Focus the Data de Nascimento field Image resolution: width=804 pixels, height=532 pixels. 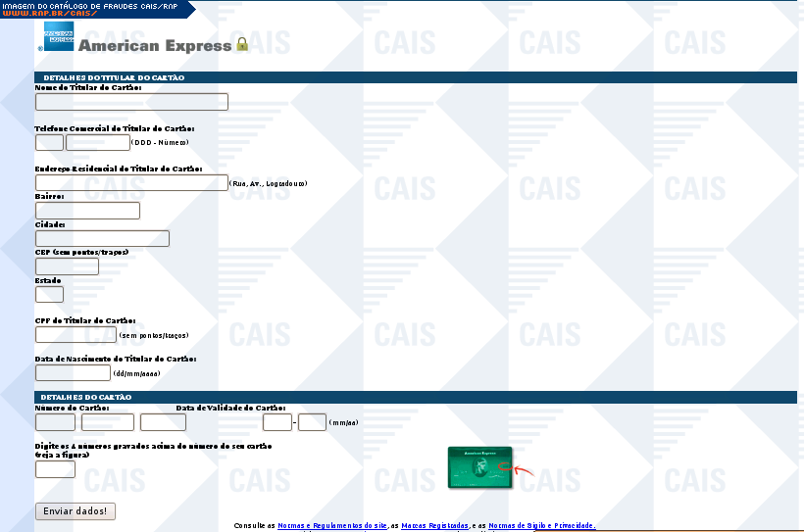(73, 372)
